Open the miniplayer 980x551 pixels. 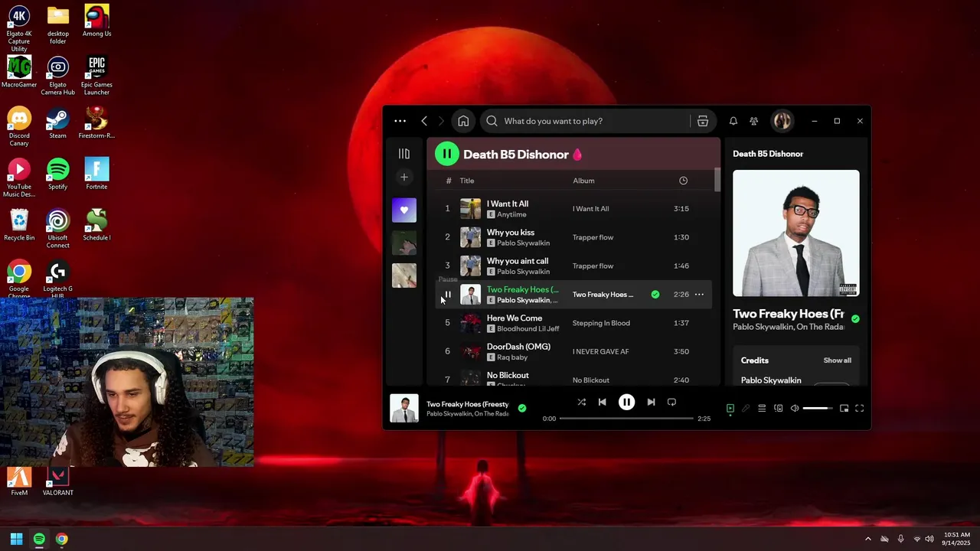click(844, 409)
